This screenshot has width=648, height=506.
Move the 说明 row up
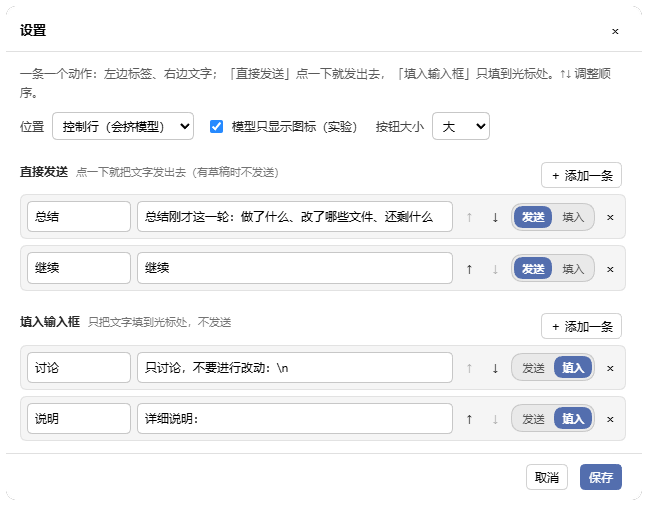click(469, 419)
